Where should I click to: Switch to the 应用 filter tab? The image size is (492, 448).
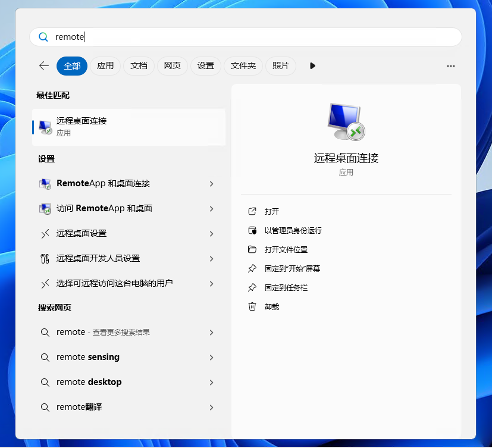(105, 66)
